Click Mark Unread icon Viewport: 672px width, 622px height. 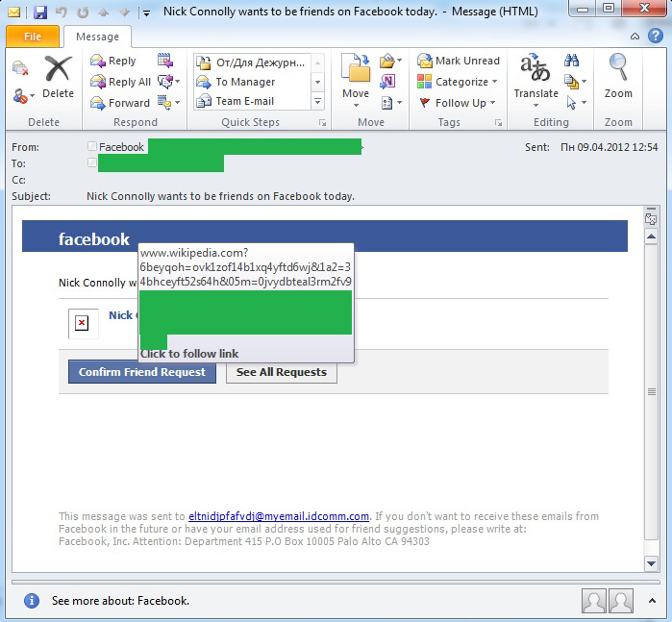click(425, 61)
